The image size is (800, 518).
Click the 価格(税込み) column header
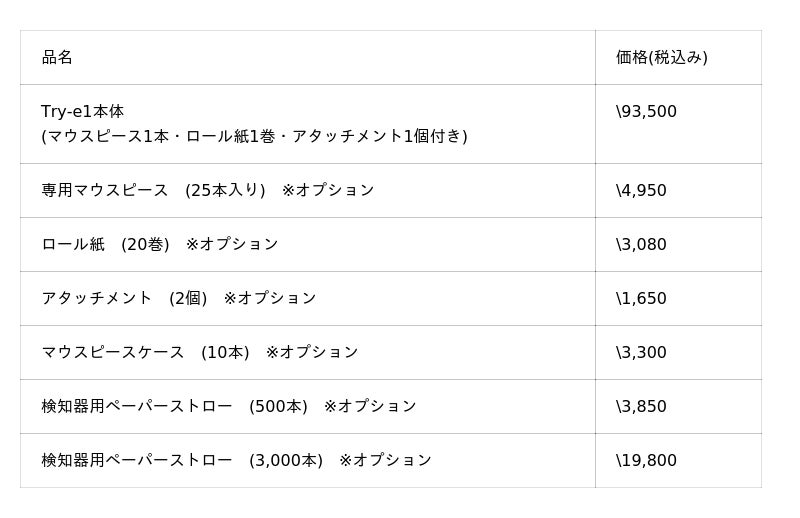[x=661, y=57]
